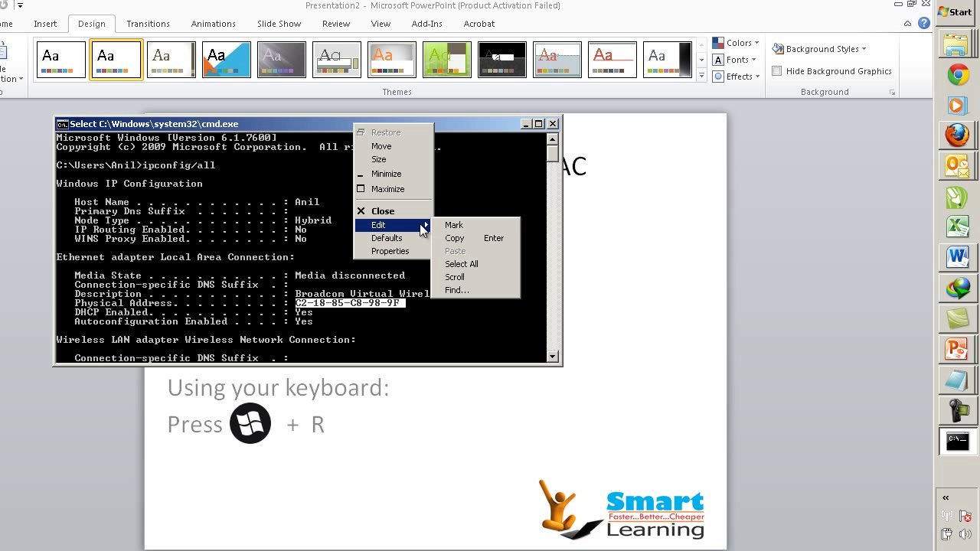Switch to PowerPoint on the taskbar
Image resolution: width=980 pixels, height=551 pixels.
click(957, 349)
